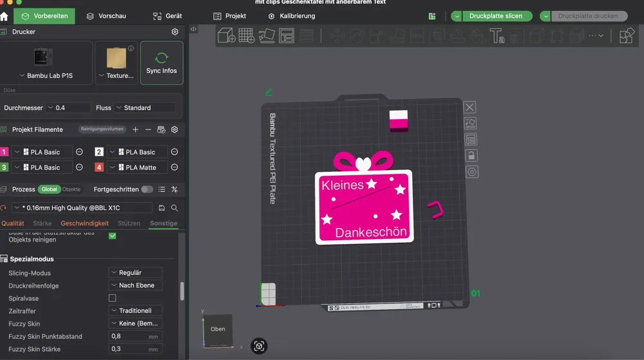
Task: Open the Gerät tab
Action: (167, 16)
